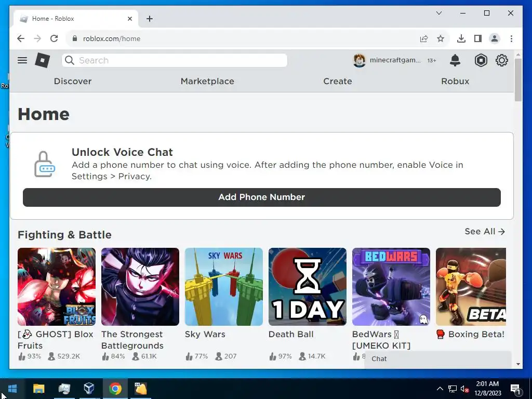Open the Windows Start menu
The height and width of the screenshot is (399, 532).
coord(12,389)
